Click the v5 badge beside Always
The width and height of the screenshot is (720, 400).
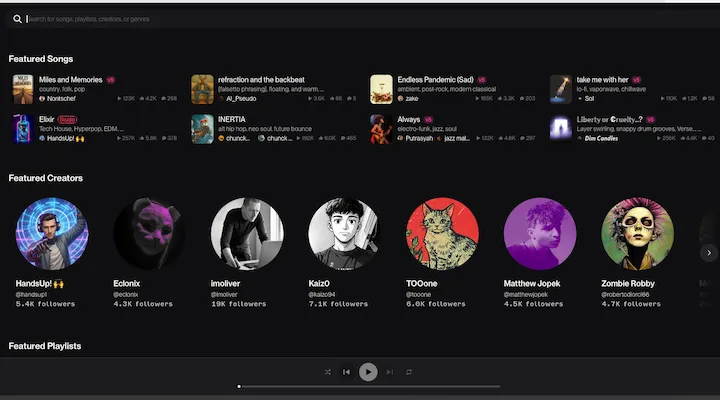click(x=428, y=120)
